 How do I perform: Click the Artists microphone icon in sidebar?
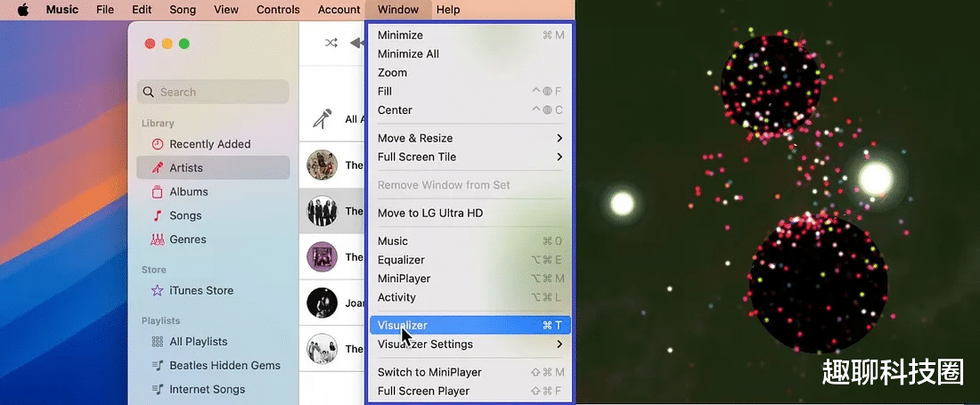[x=158, y=168]
